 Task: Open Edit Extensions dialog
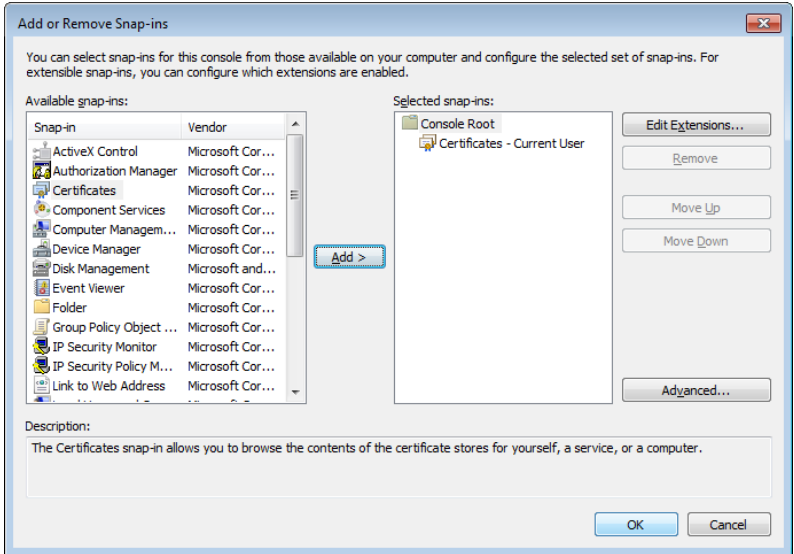(696, 125)
